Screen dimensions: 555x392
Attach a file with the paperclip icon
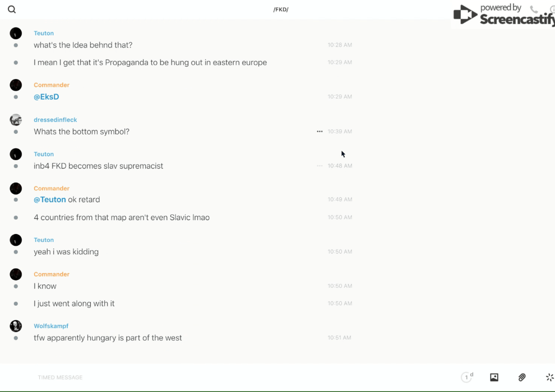(x=522, y=377)
